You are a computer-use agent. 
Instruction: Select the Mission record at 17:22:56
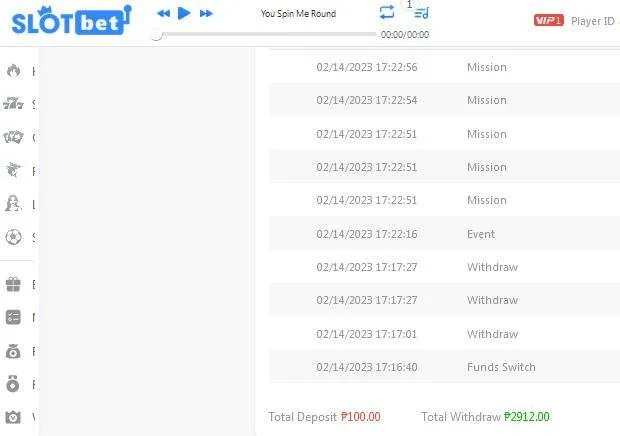444,67
